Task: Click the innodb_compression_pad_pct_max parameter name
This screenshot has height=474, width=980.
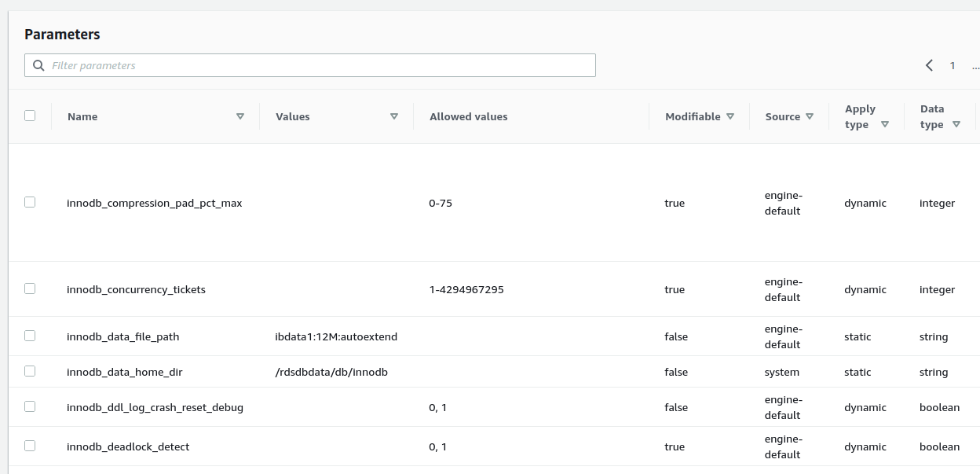Action: click(x=155, y=203)
